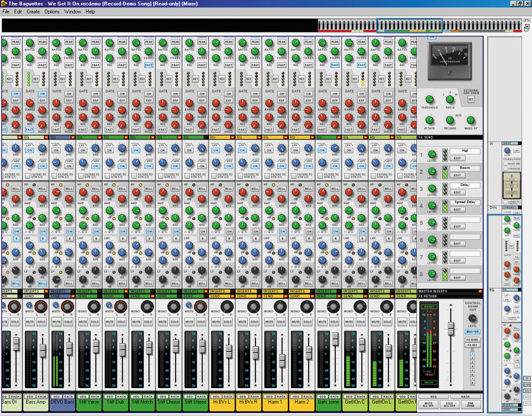The image size is (532, 416).
Task: Click the Control Room Out level knob
Action: click(x=472, y=318)
